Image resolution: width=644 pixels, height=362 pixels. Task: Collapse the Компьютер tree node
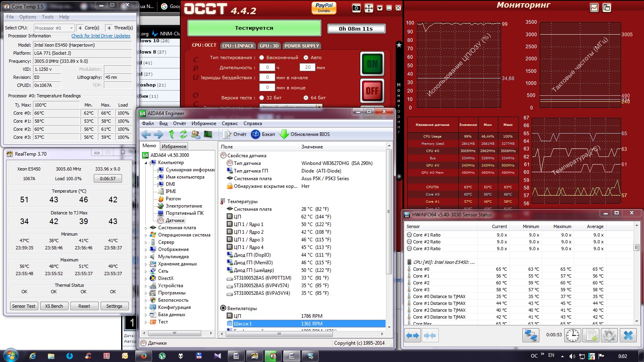(146, 163)
